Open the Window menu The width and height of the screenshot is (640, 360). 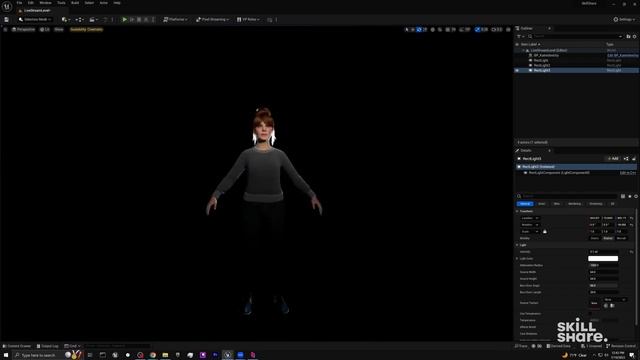point(45,3)
